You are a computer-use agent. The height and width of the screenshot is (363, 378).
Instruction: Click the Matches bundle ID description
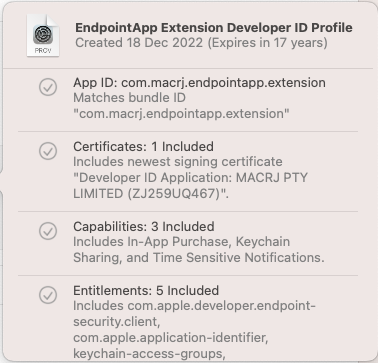pos(129,98)
